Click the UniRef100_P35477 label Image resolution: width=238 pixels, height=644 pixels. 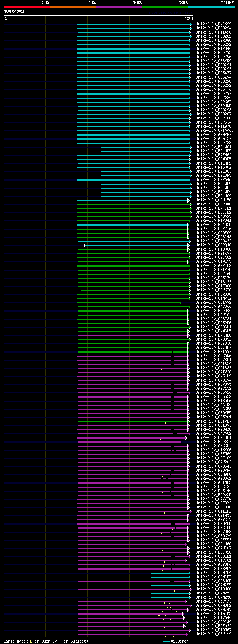point(213,73)
